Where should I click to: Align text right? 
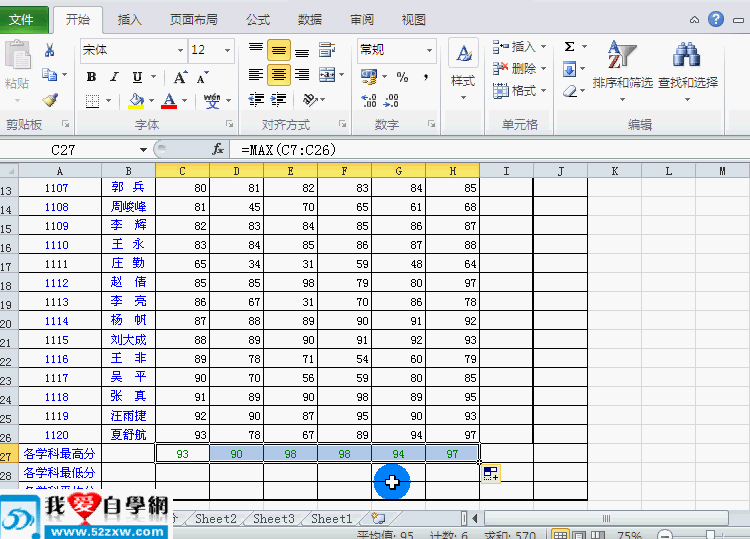(302, 75)
